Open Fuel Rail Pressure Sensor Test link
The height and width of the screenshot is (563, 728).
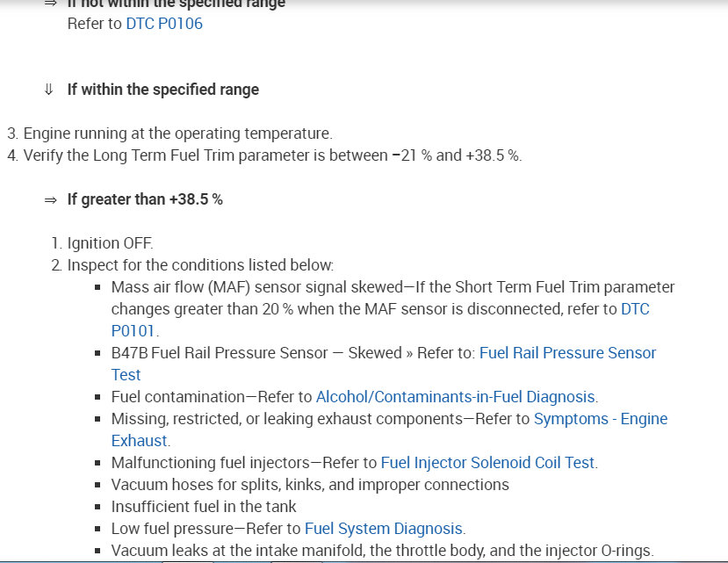click(x=567, y=353)
